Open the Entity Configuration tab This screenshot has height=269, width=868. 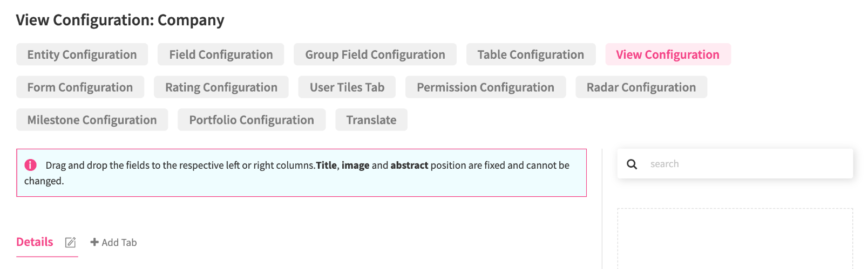tap(82, 54)
